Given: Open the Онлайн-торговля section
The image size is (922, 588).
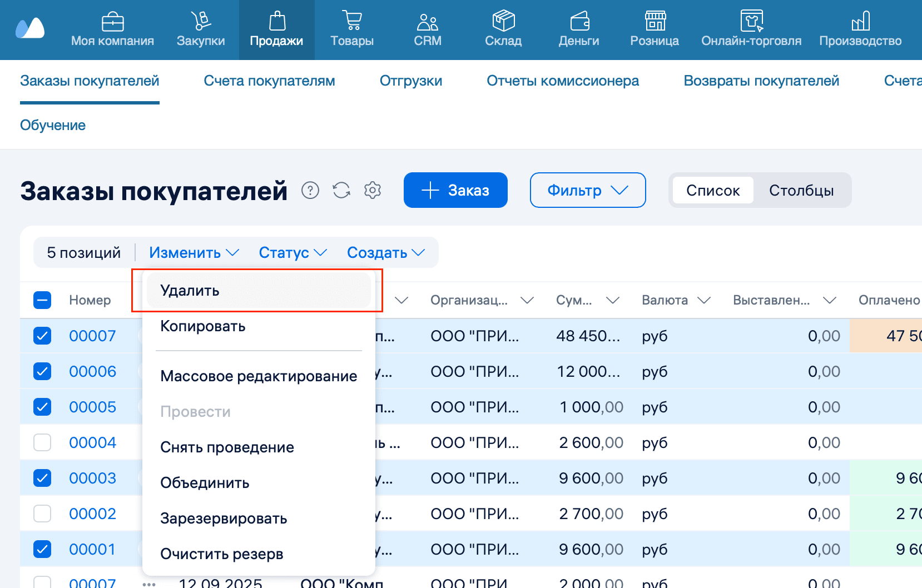Looking at the screenshot, I should pyautogui.click(x=751, y=30).
